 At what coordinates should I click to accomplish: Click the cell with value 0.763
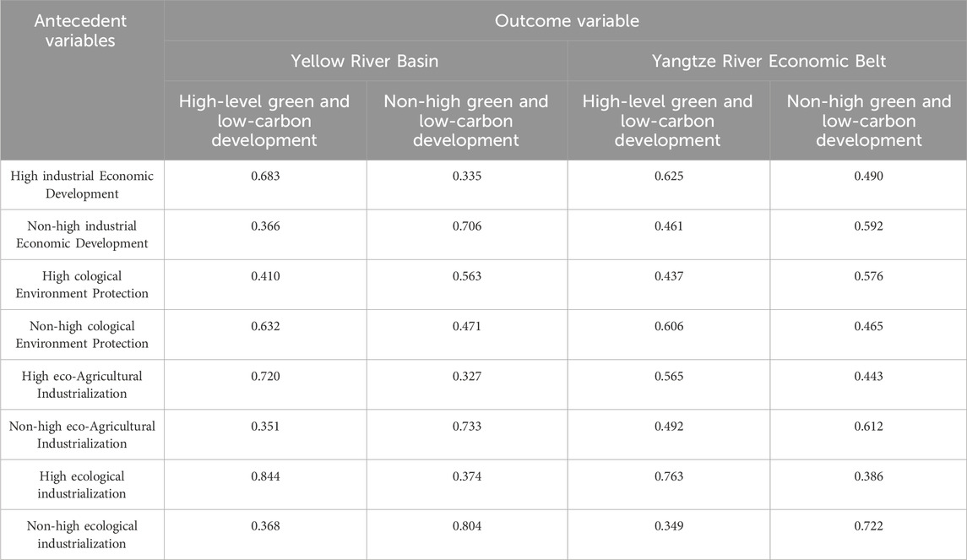pos(668,476)
